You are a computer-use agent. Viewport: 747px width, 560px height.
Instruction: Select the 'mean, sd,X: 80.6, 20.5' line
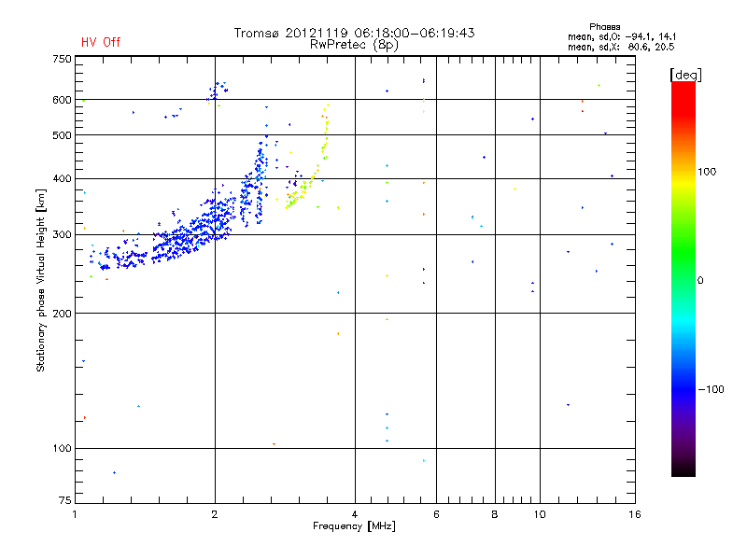point(621,47)
